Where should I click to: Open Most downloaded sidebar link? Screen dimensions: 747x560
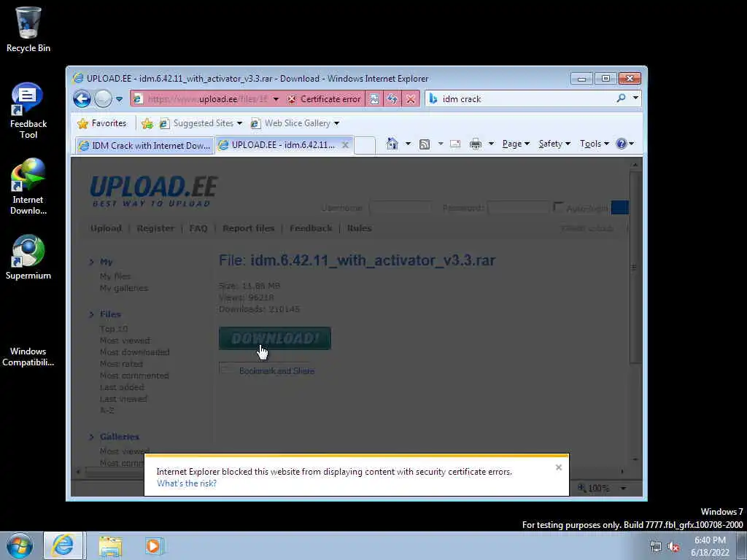tap(134, 352)
